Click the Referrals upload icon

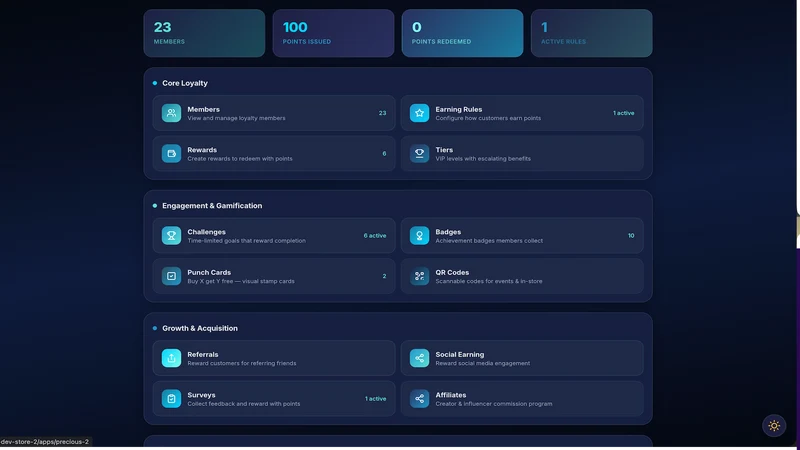pos(171,358)
